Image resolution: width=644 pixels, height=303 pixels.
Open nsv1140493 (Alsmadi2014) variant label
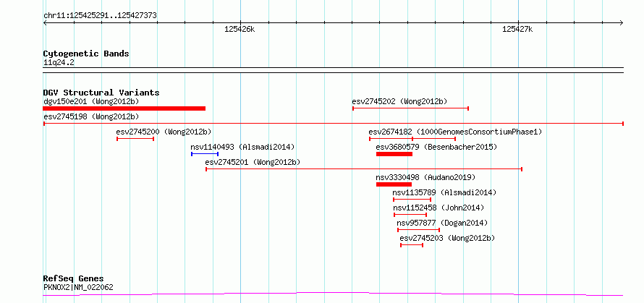(242, 147)
